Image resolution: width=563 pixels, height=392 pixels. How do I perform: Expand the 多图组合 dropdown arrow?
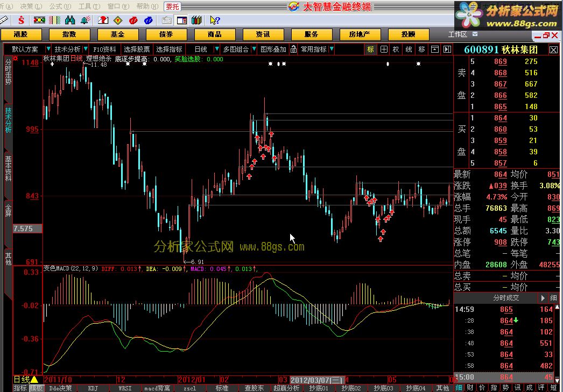tap(254, 49)
